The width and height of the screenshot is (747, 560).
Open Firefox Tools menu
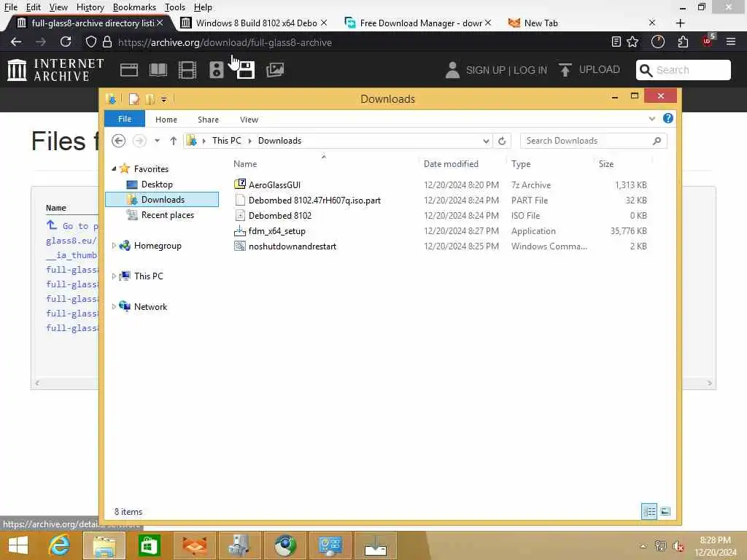tap(175, 7)
